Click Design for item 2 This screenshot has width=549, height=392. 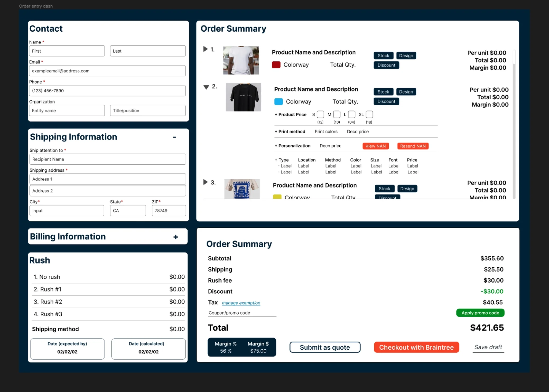coord(406,92)
